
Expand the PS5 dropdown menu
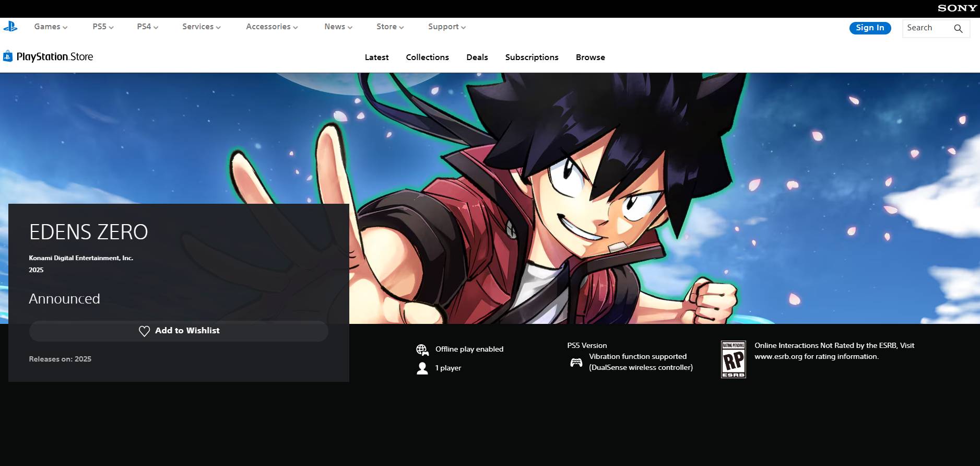[x=103, y=27]
